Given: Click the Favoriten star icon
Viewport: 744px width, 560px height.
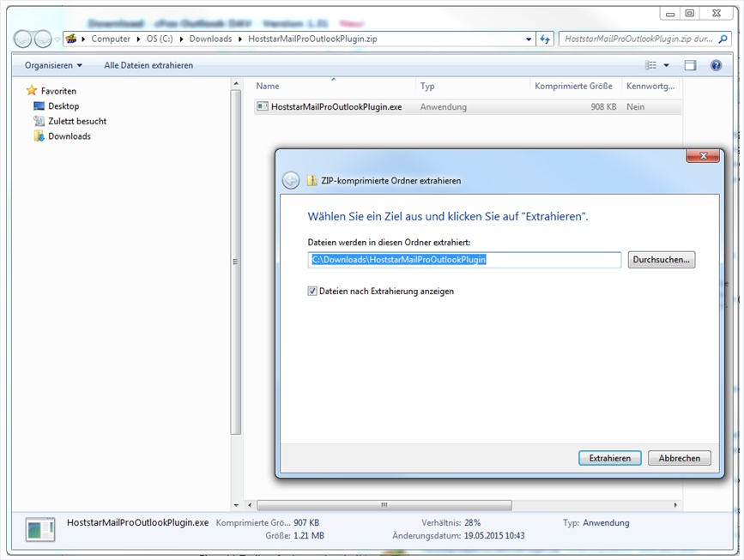Looking at the screenshot, I should coord(32,90).
